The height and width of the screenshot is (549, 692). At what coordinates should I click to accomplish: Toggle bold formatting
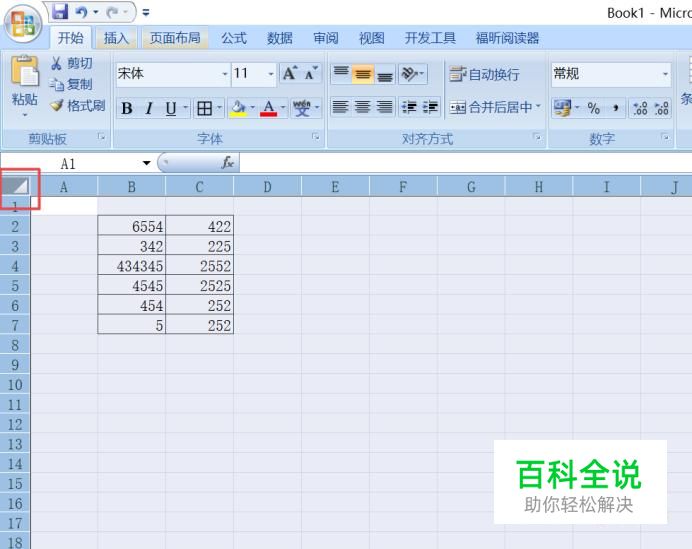(127, 108)
